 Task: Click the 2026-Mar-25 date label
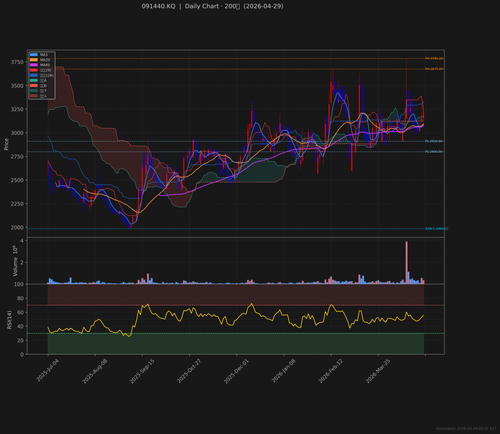point(378,371)
